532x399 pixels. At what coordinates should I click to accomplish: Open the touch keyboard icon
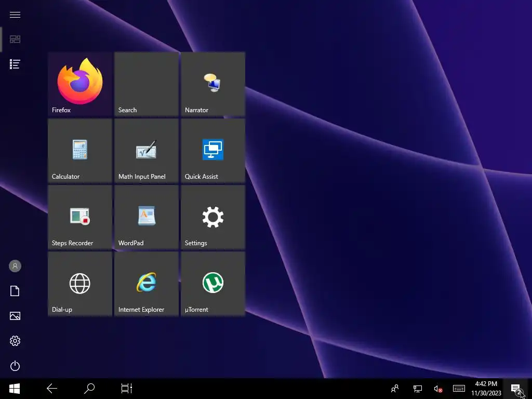[459, 389]
